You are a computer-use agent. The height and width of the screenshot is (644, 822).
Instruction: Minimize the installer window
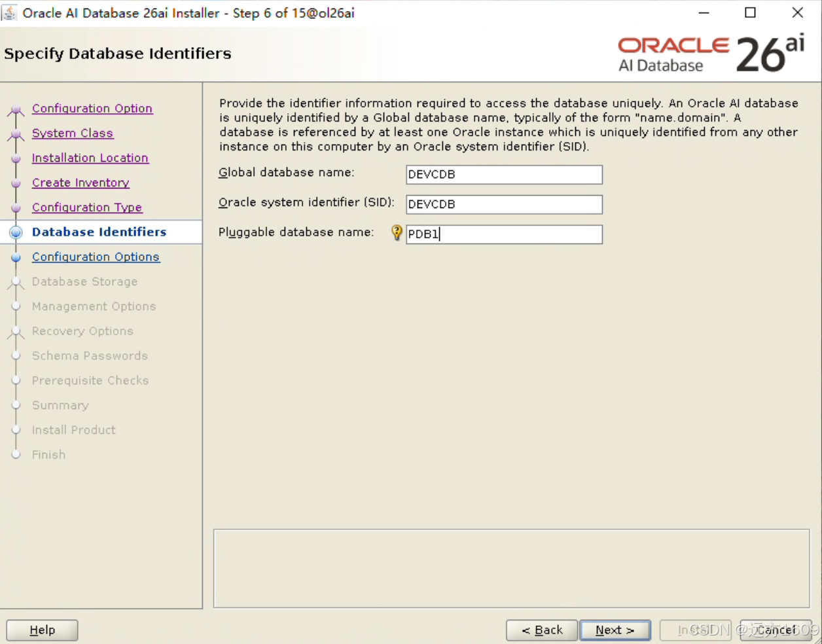[704, 12]
